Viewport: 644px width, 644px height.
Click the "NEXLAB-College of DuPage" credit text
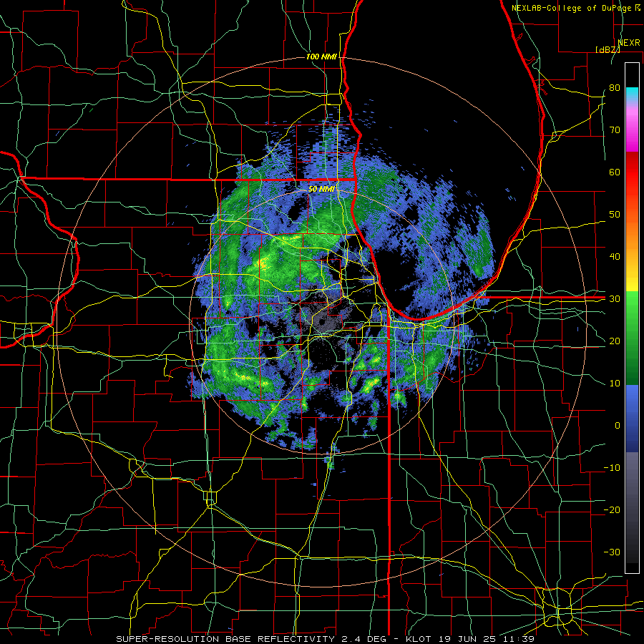(x=572, y=8)
